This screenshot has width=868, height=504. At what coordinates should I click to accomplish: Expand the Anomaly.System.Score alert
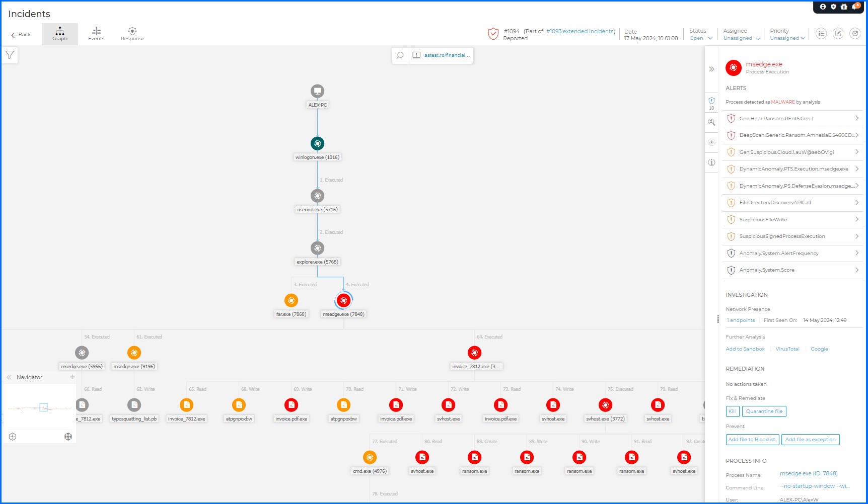(792, 270)
